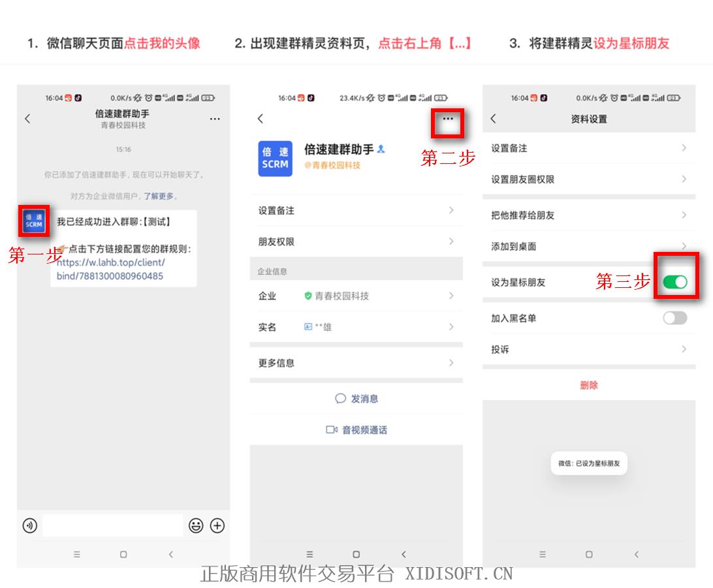Open 添加到桌面 row
The image size is (713, 588).
(589, 246)
